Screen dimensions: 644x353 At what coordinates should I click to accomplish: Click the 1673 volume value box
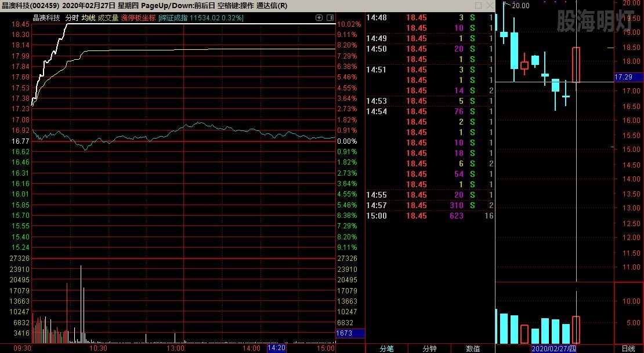[x=350, y=333]
